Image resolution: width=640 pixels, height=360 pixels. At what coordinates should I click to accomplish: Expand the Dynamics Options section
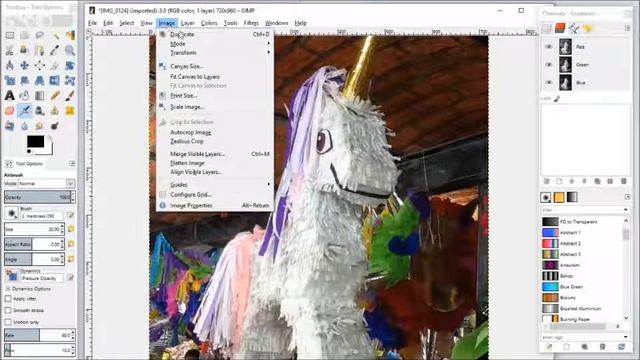point(8,289)
